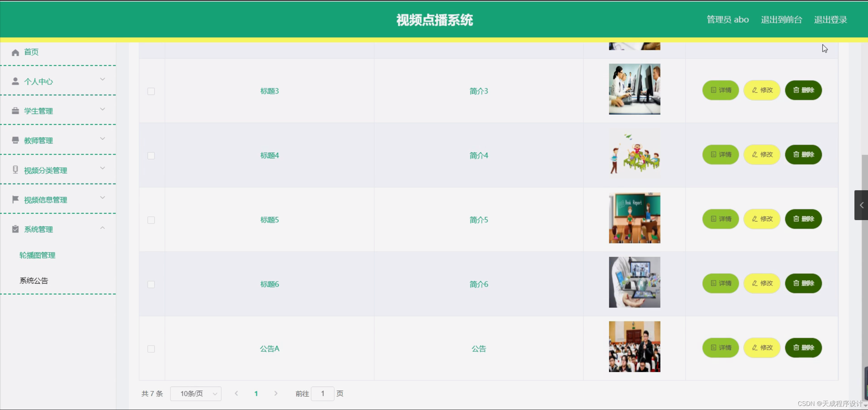Viewport: 868px width, 410px height.
Task: Click the flag icon for 视频信息管理
Action: point(15,199)
